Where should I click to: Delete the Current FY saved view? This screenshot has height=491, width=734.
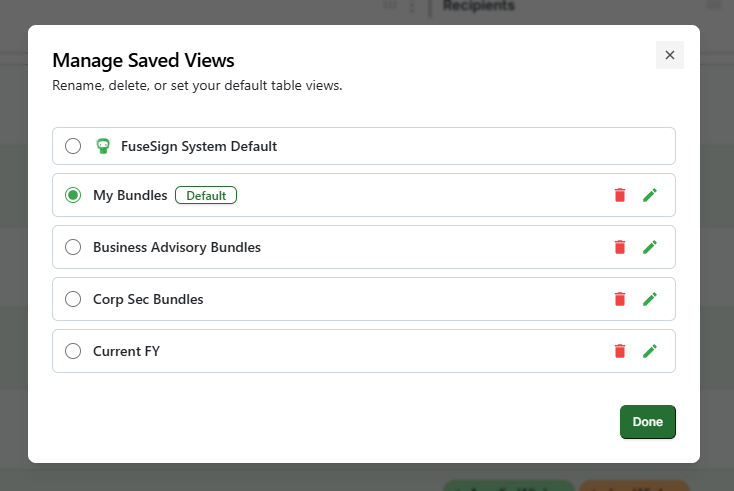[x=620, y=351]
